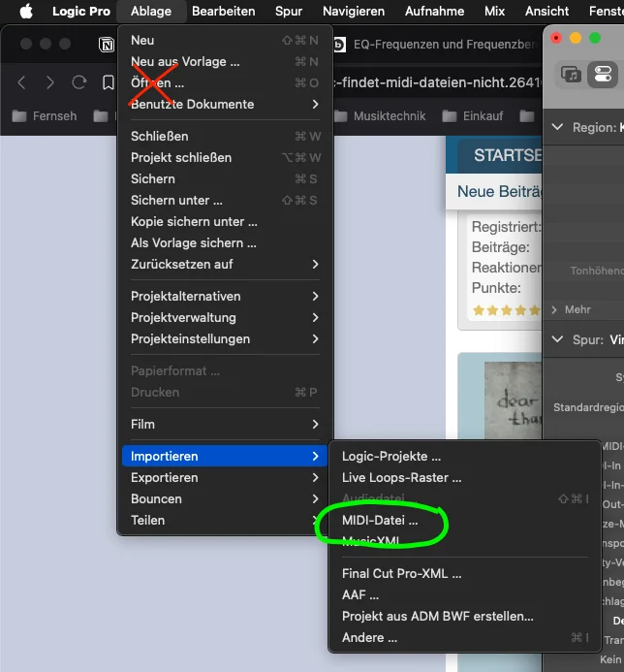The height and width of the screenshot is (672, 624).
Task: Choose Kopie sichern unter entry
Action: 225,221
